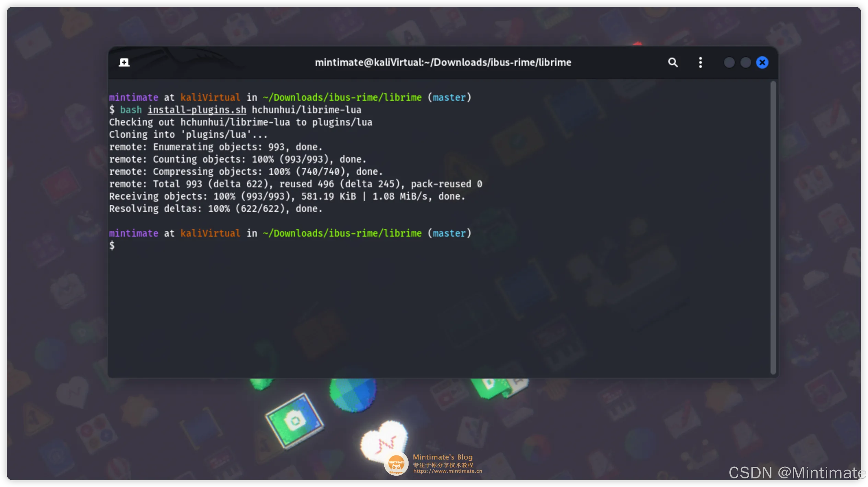Screen dimensions: 868x487
Task: Click the green path in the bottom prompt
Action: click(342, 233)
